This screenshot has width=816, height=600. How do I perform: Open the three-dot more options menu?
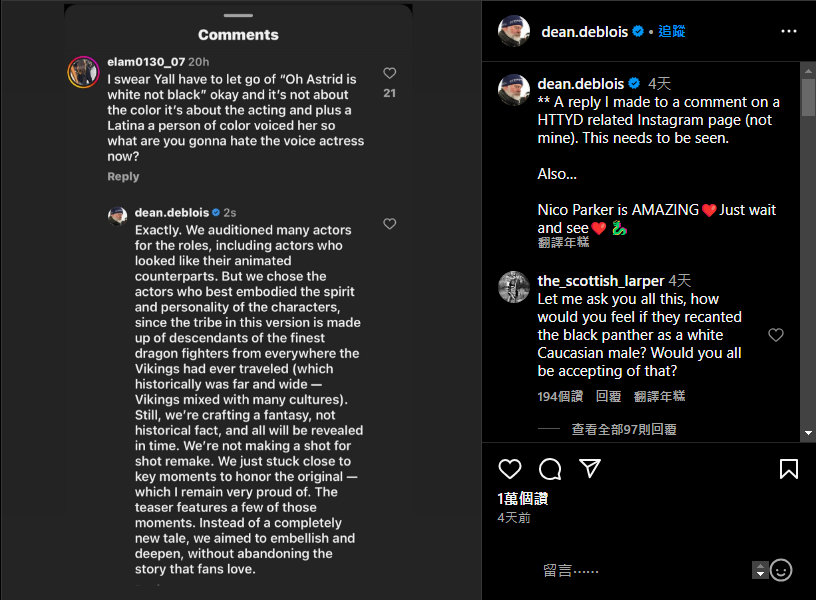pyautogui.click(x=789, y=31)
